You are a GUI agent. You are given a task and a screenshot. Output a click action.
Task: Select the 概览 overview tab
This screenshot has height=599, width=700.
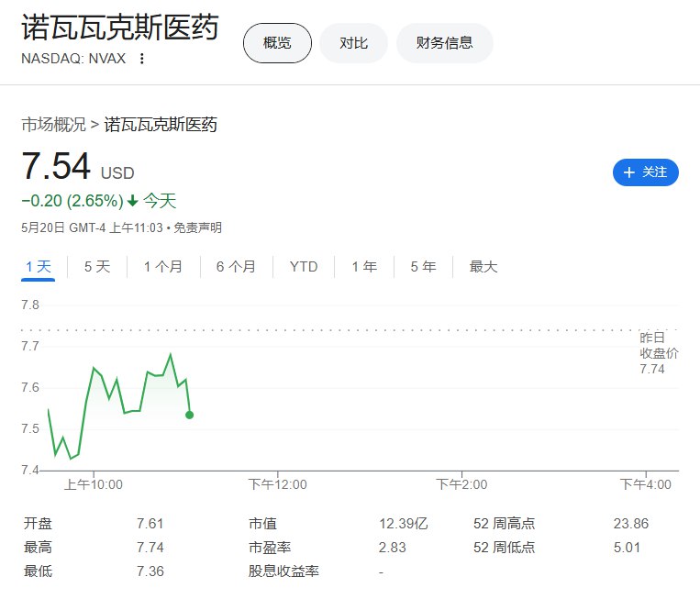coord(277,43)
